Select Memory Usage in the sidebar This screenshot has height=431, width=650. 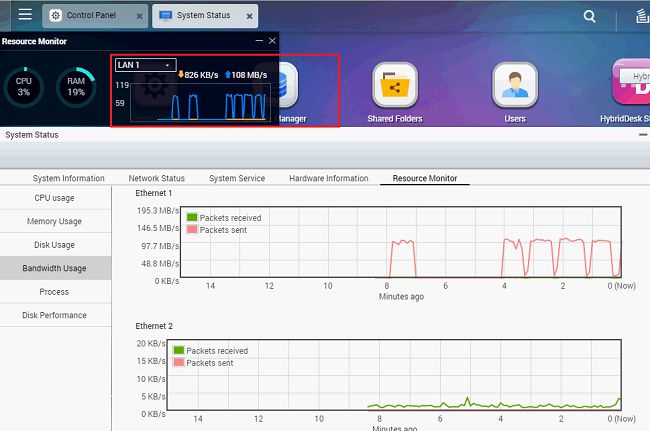(x=56, y=221)
